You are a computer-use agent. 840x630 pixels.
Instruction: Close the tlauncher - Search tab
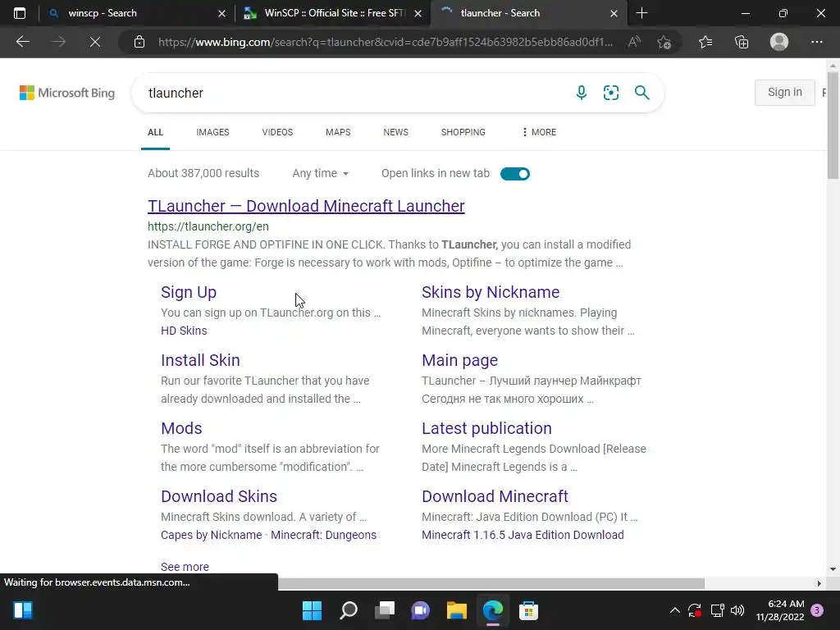coord(614,13)
